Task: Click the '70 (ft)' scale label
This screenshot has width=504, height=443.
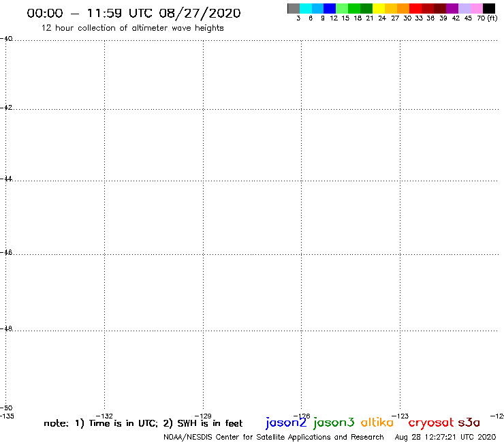Action: pyautogui.click(x=487, y=18)
